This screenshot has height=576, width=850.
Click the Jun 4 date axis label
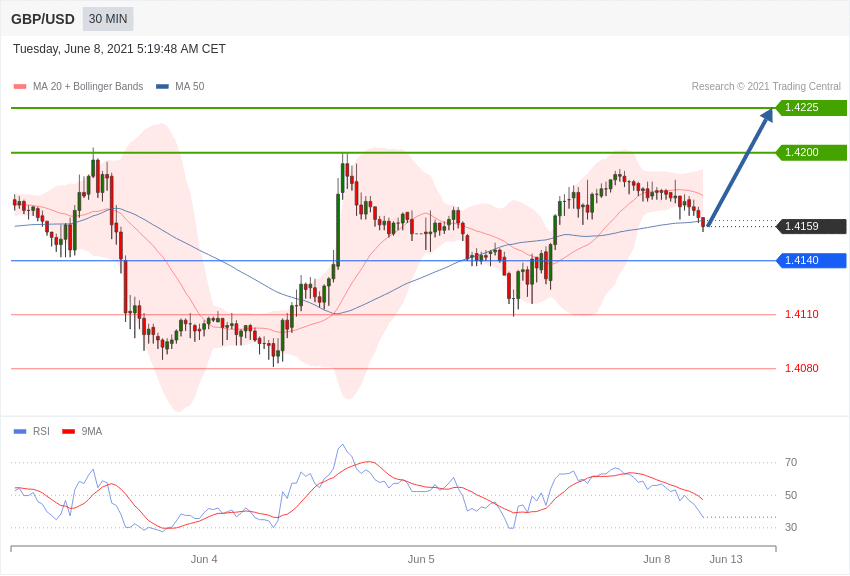pyautogui.click(x=204, y=559)
